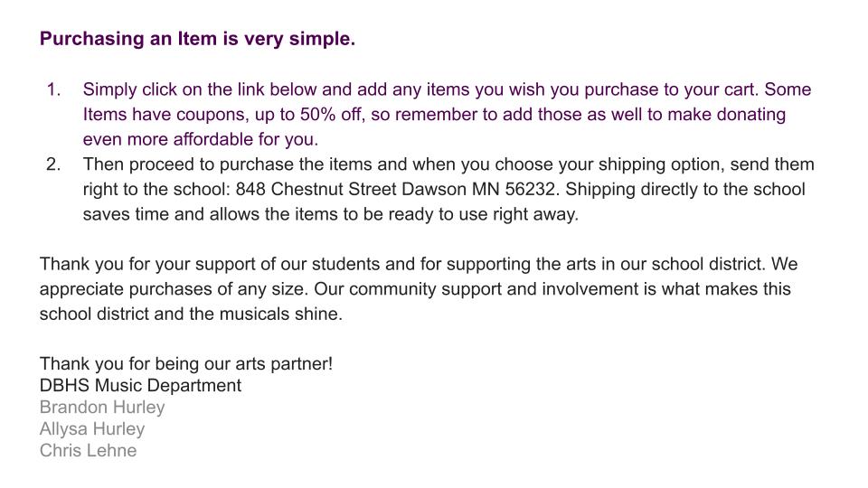Click the name 'Chris Lehne'
The height and width of the screenshot is (488, 868).
88,450
